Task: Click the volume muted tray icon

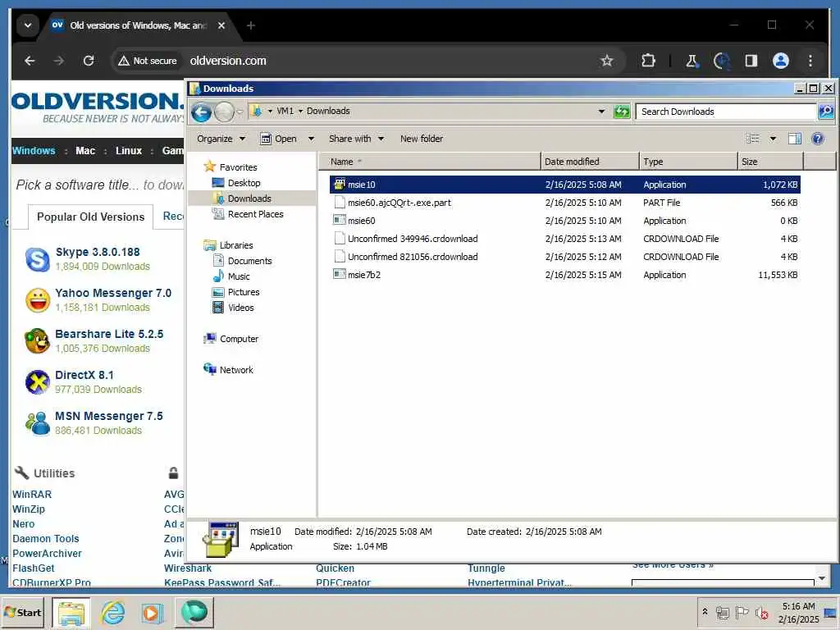Action: click(761, 612)
